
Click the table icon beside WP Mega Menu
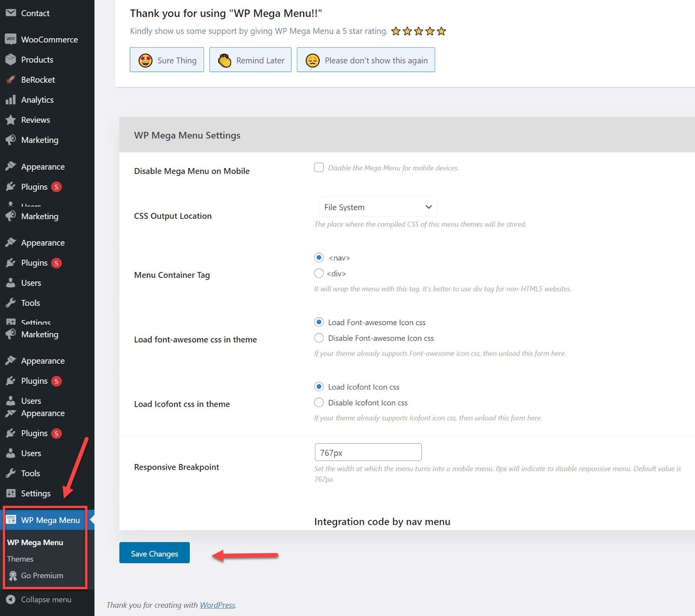[x=11, y=520]
